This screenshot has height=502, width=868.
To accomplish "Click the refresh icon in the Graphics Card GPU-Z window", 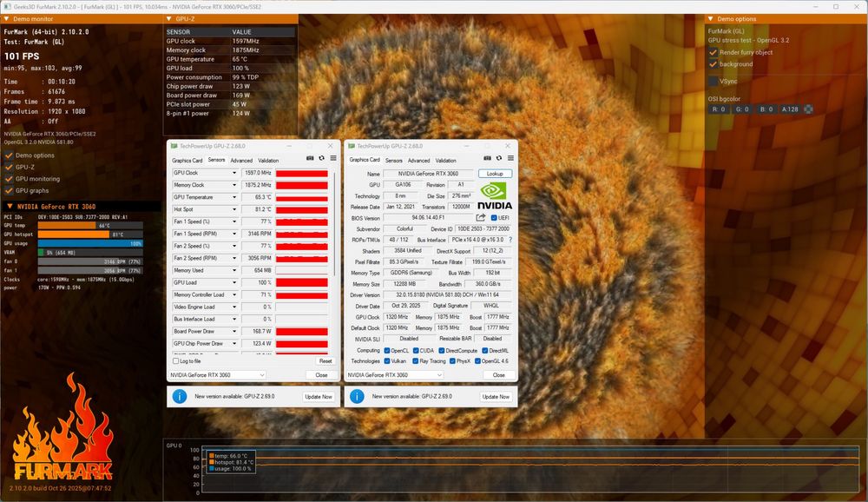I will [499, 158].
